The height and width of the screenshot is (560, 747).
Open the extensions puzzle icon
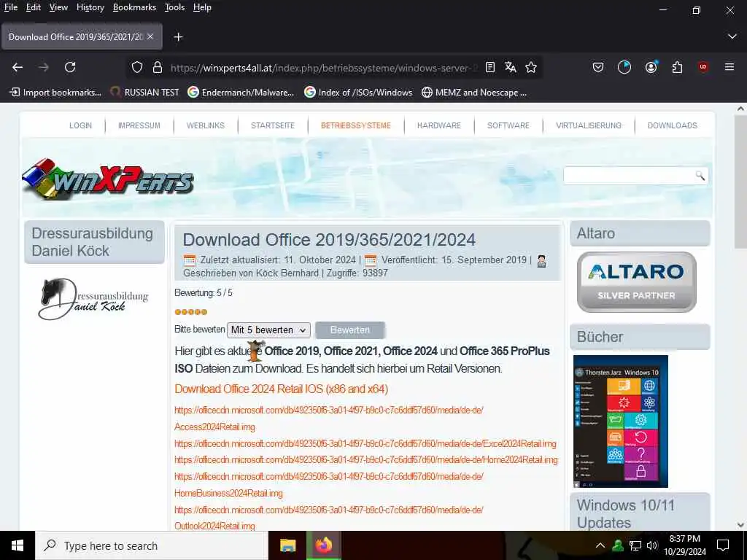677,68
